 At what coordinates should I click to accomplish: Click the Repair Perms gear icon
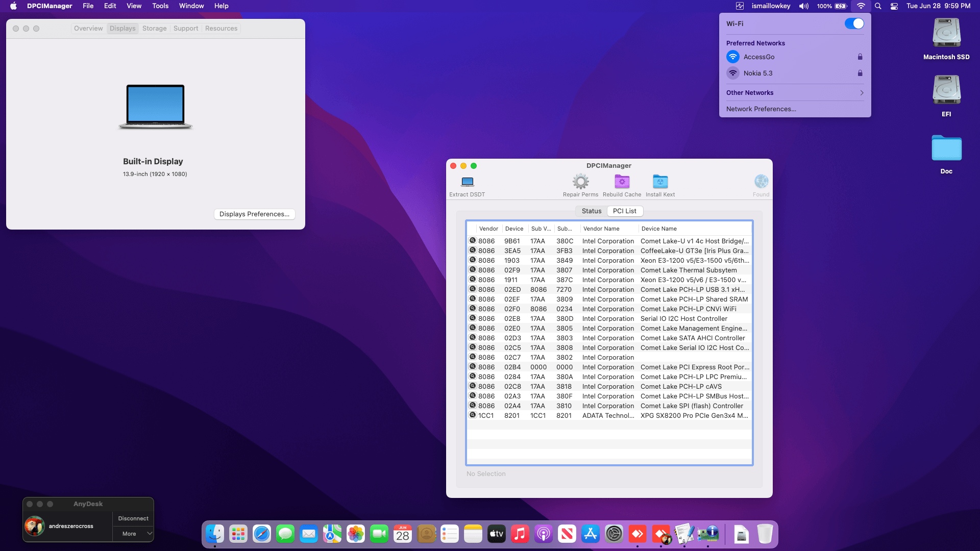click(x=580, y=182)
